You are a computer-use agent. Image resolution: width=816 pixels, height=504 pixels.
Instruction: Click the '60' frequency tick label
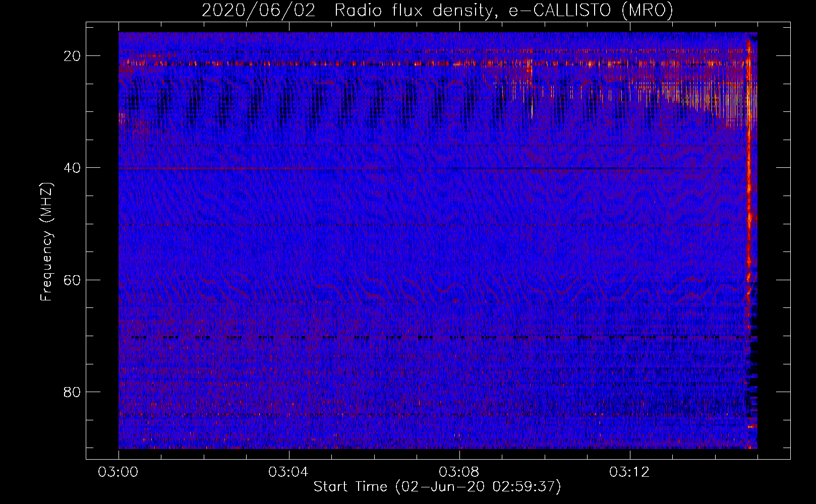[73, 280]
